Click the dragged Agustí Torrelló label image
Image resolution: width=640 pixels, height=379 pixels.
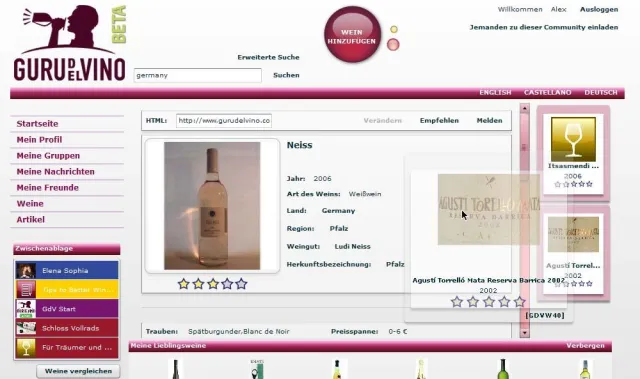(x=489, y=209)
